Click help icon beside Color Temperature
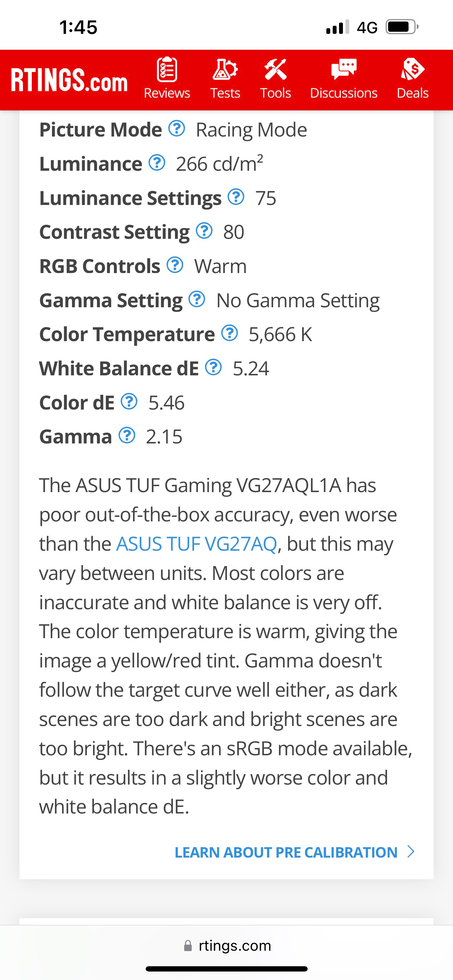The width and height of the screenshot is (453, 980). pos(230,333)
